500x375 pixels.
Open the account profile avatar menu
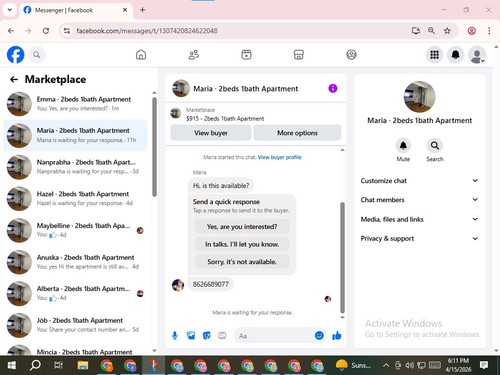[477, 55]
